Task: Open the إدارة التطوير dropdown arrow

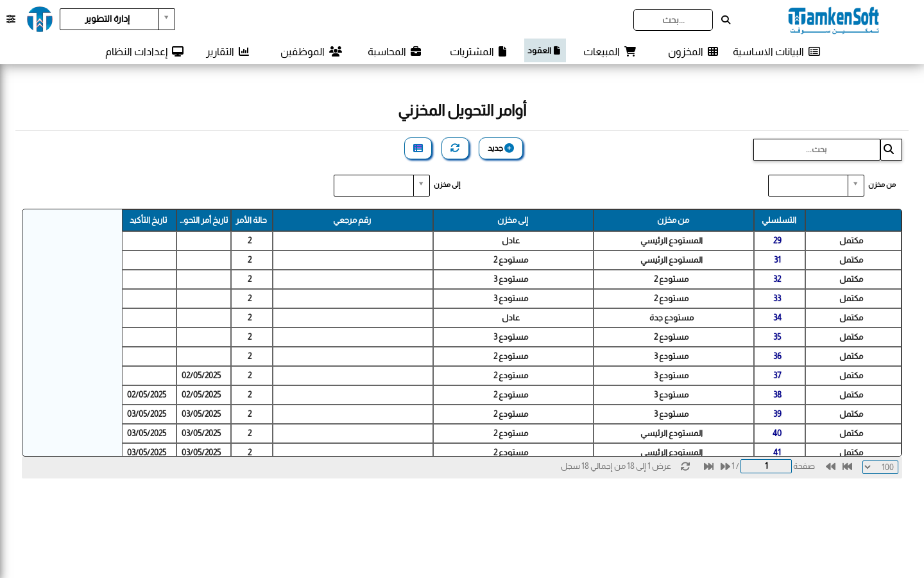Action: tap(166, 19)
